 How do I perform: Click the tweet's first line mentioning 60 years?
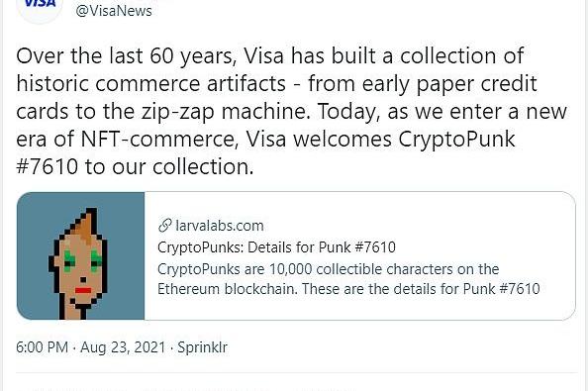269,55
